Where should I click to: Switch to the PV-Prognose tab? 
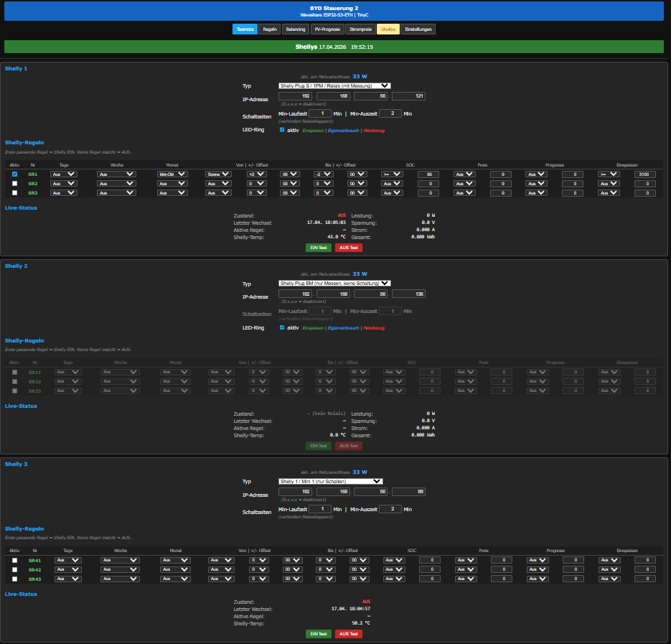click(x=327, y=29)
